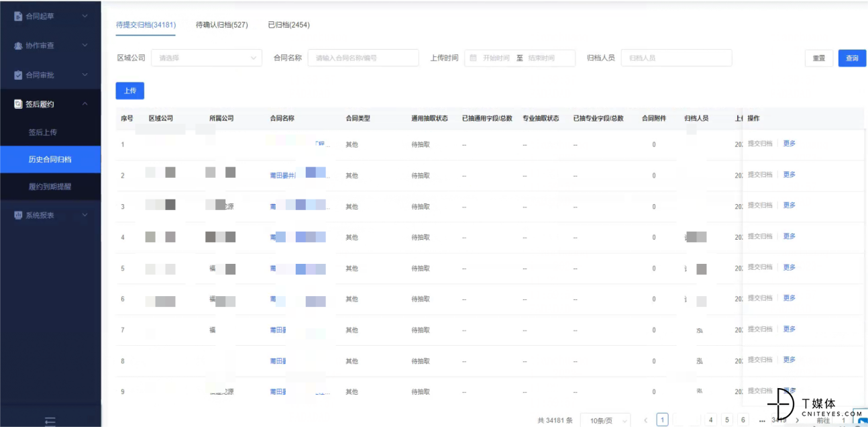Screen dimensions: 868x427
Task: Open 签后上传 in the sidebar
Action: [x=43, y=132]
